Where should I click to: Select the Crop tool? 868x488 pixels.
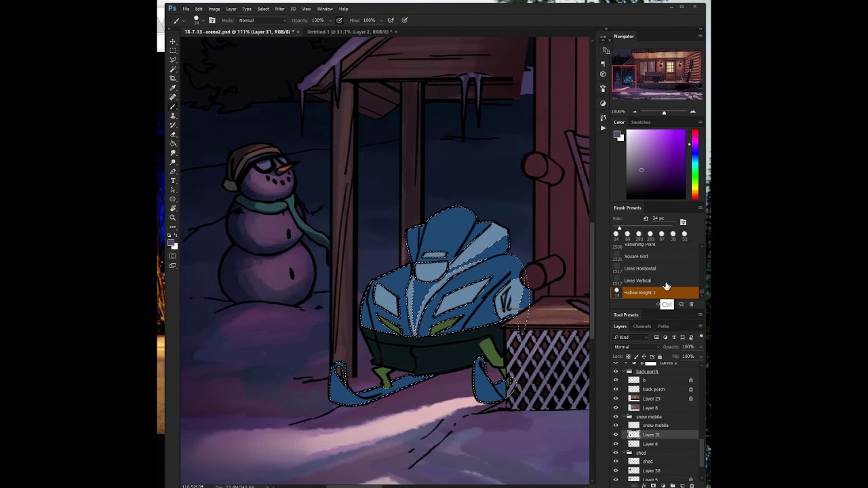[x=172, y=78]
